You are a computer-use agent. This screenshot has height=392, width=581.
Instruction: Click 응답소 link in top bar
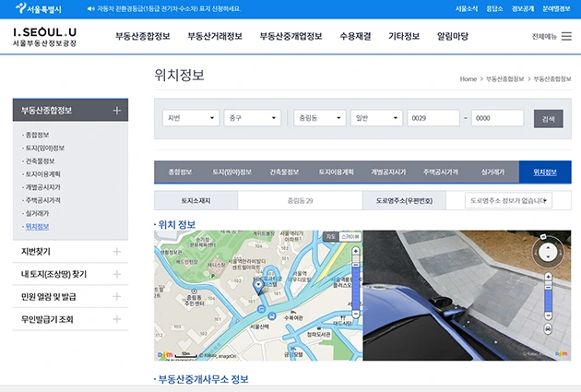pyautogui.click(x=494, y=8)
